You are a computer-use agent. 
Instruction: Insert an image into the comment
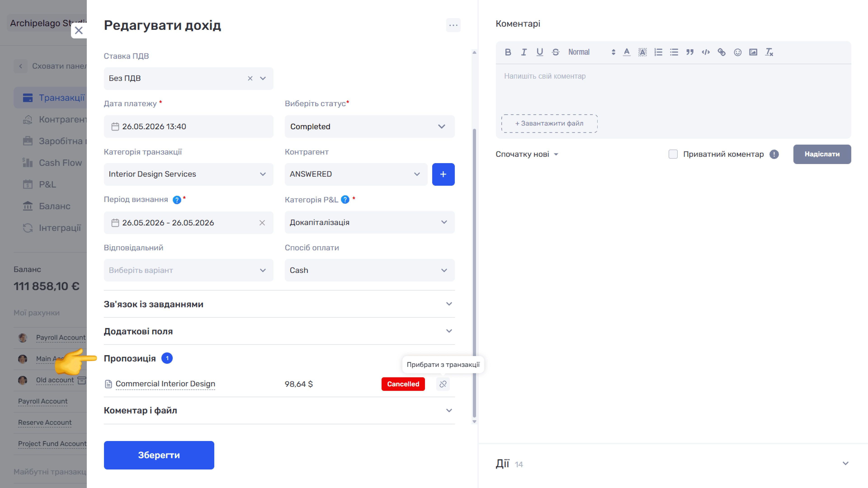pos(753,52)
